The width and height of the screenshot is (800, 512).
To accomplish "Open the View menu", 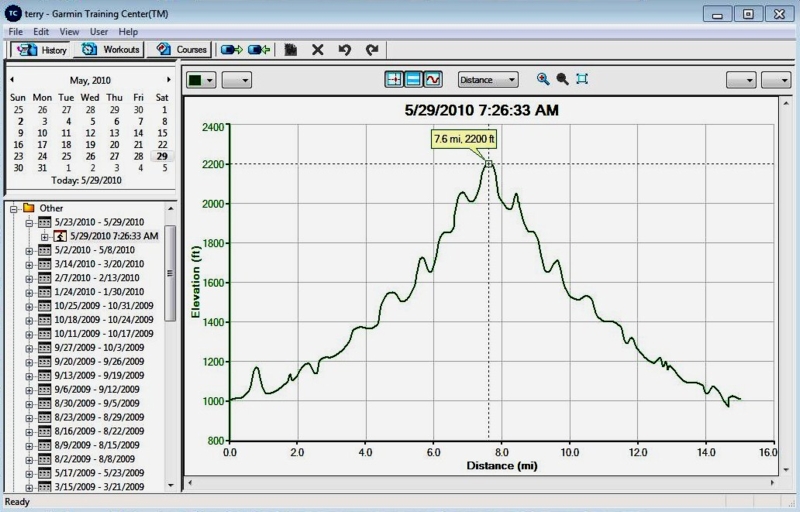I will coord(69,32).
